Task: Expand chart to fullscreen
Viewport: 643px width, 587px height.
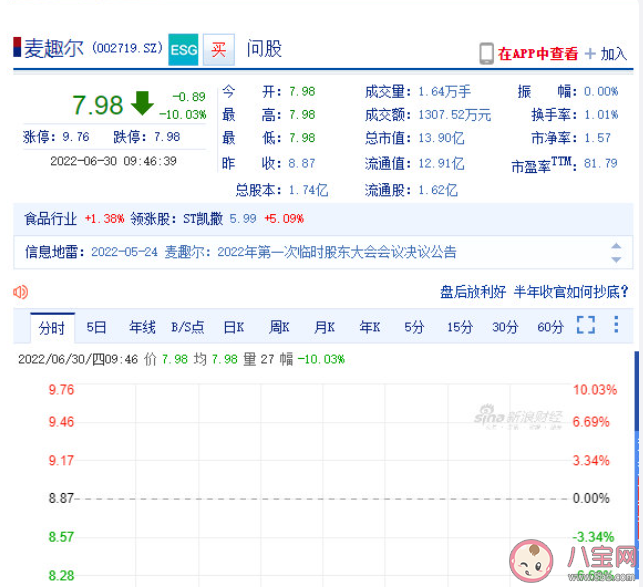Action: 586,325
